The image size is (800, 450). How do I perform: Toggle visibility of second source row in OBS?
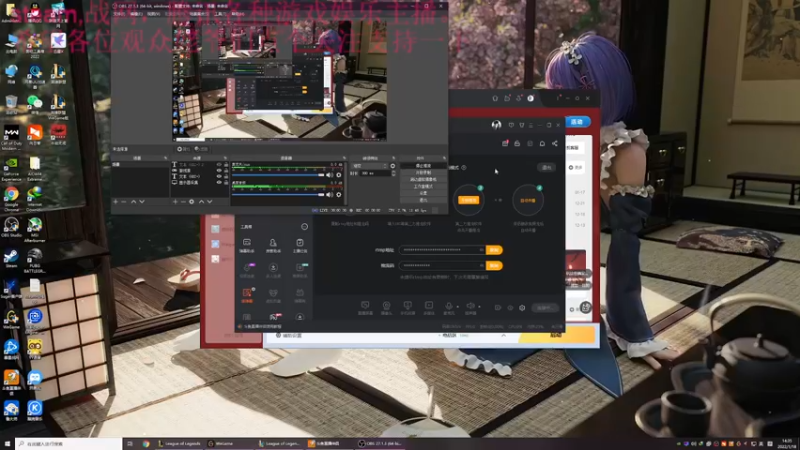(219, 170)
